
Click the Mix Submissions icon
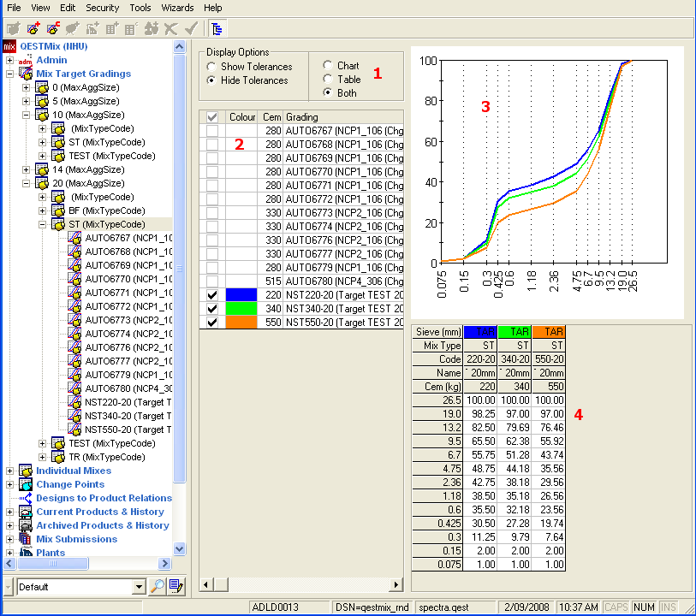(26, 539)
